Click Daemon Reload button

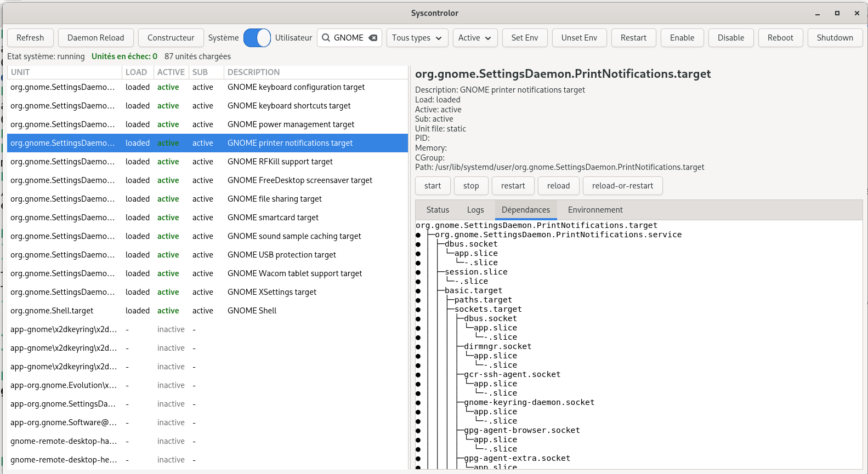[96, 38]
